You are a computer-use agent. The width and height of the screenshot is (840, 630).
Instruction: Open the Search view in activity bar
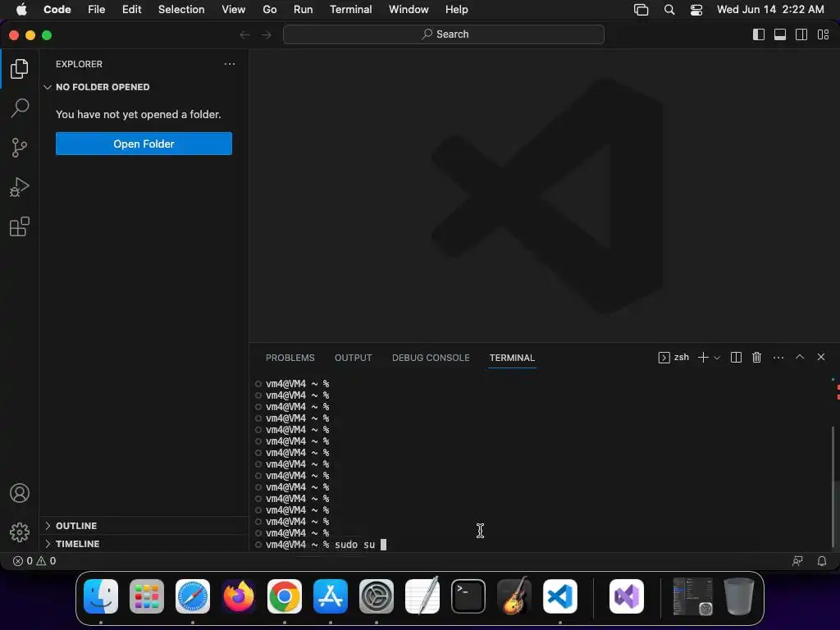20,107
